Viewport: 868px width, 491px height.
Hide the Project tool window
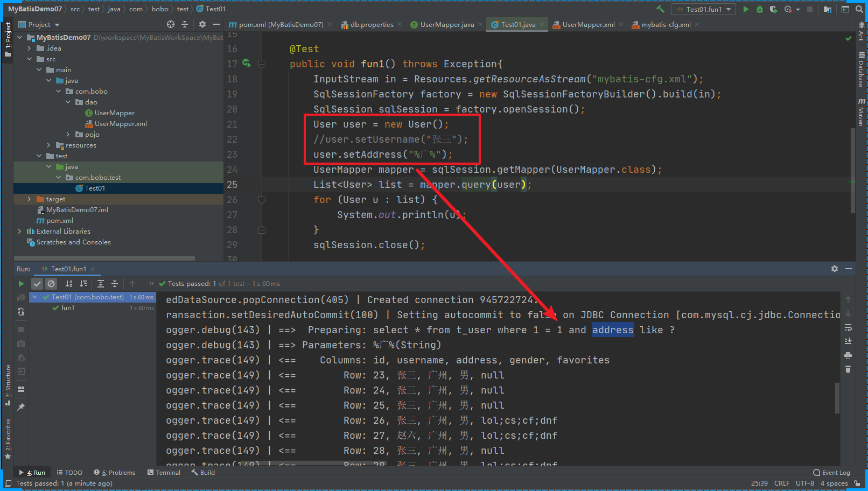pyautogui.click(x=216, y=24)
